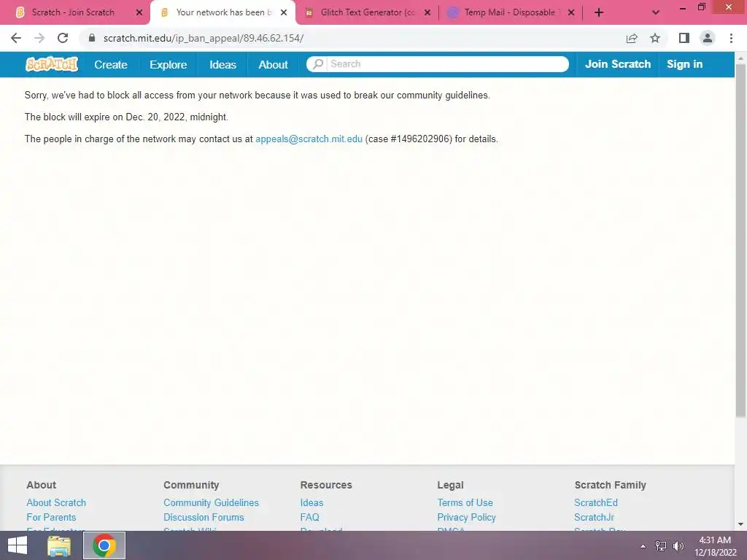Open For Parents footer link
Image resolution: width=747 pixels, height=560 pixels.
(51, 517)
